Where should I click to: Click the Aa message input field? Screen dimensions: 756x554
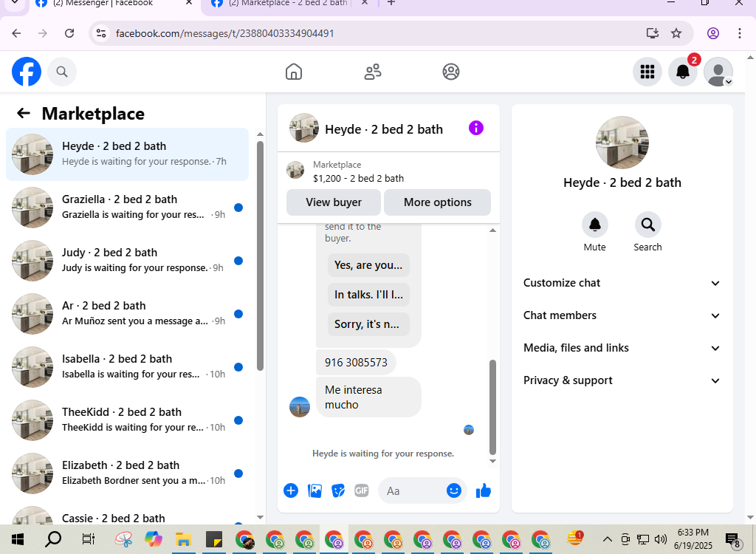pos(413,490)
